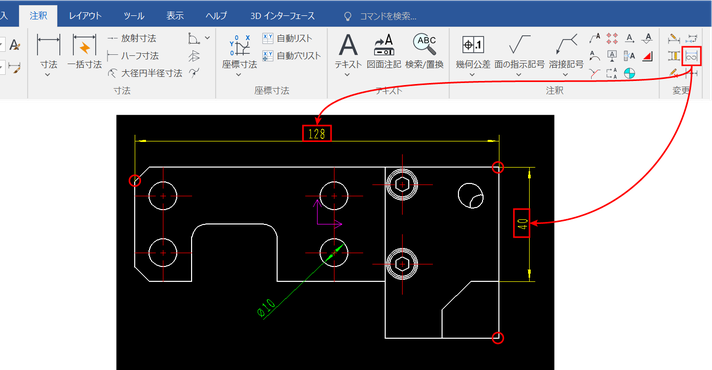The height and width of the screenshot is (370, 712).
Task: Expand the 面の指示記号 dropdown chevron
Action: 519,74
